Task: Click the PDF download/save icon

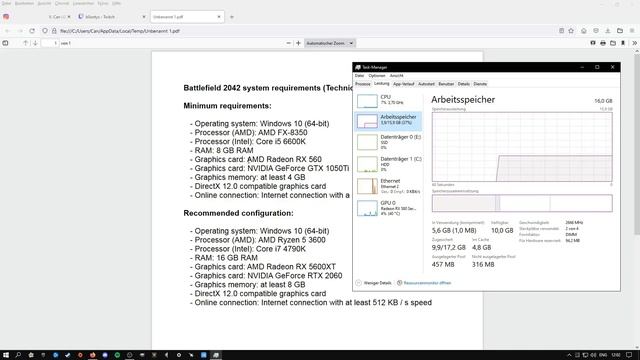Action: tap(623, 43)
